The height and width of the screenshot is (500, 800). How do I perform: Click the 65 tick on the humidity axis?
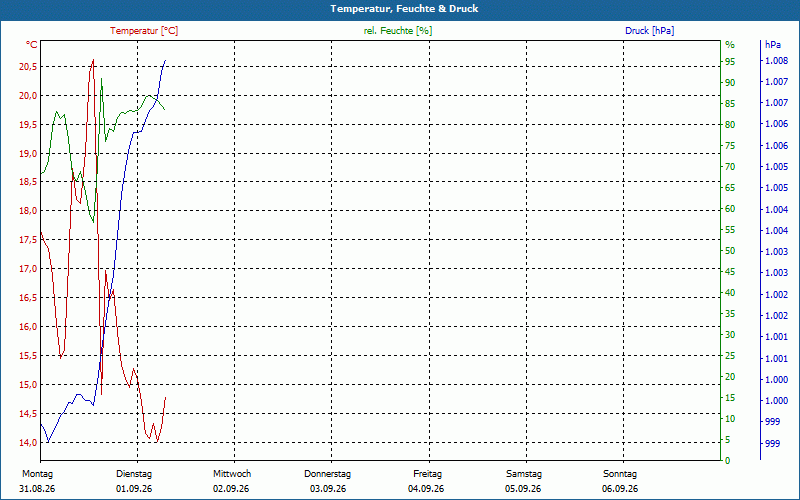pyautogui.click(x=730, y=188)
